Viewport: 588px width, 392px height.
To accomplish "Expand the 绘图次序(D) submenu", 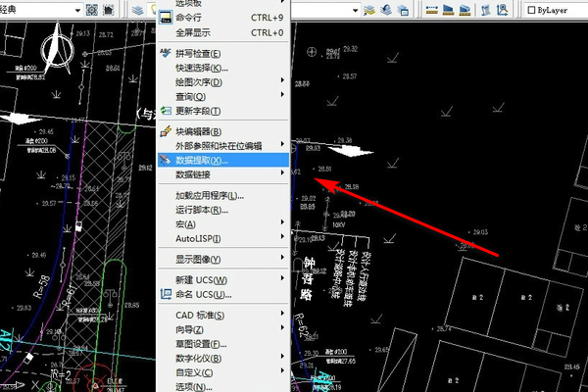I will (222, 82).
